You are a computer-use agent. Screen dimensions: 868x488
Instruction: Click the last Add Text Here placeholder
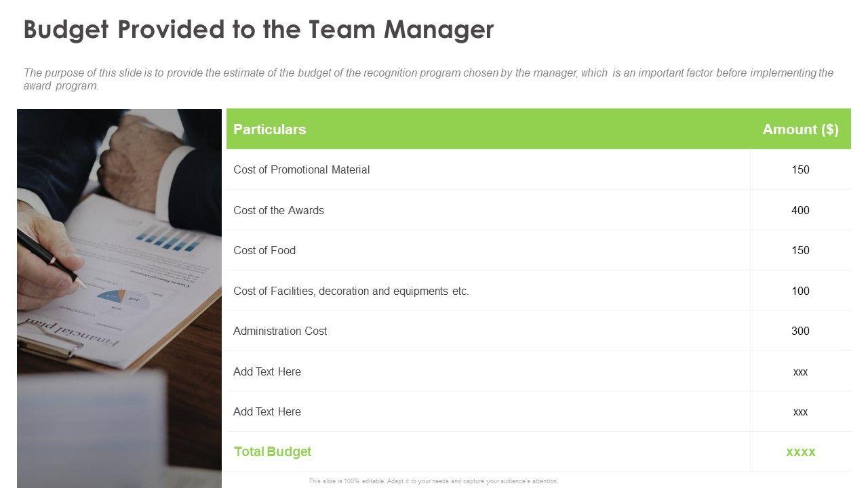(x=267, y=411)
